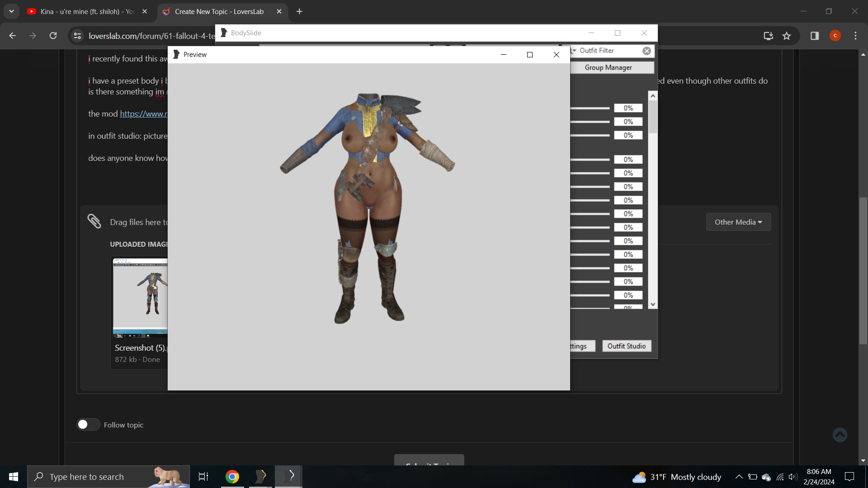Open the weather widget on taskbar
Image resolution: width=868 pixels, height=488 pixels.
pos(677,477)
